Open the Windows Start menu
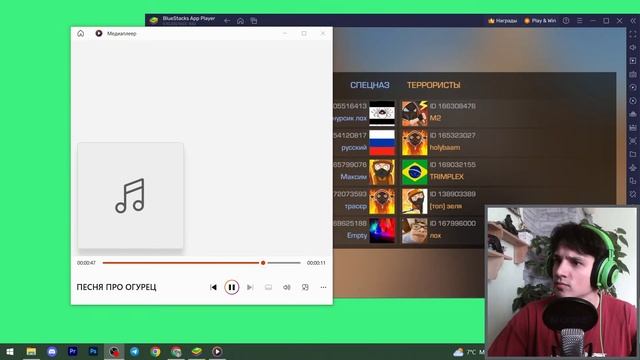640x360 pixels. click(x=10, y=352)
